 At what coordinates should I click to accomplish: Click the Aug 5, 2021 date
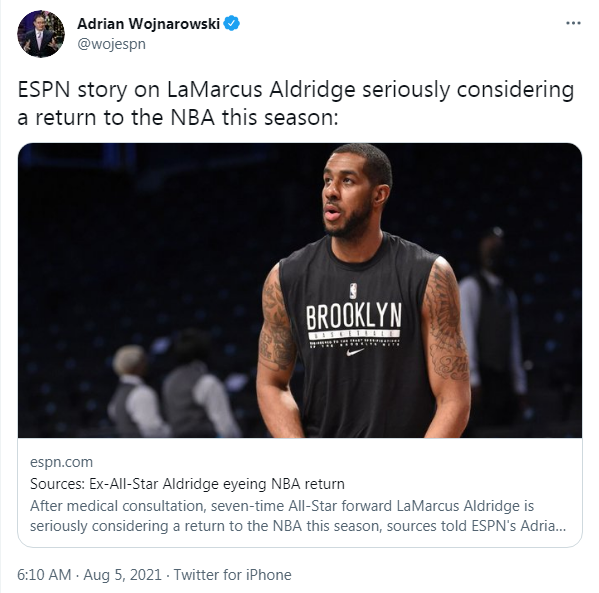122,575
